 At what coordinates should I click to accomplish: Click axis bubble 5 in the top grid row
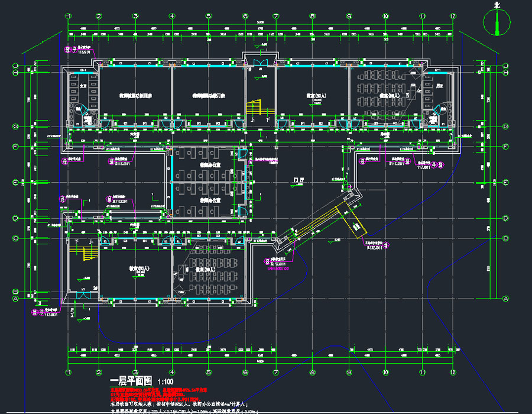click(x=209, y=16)
